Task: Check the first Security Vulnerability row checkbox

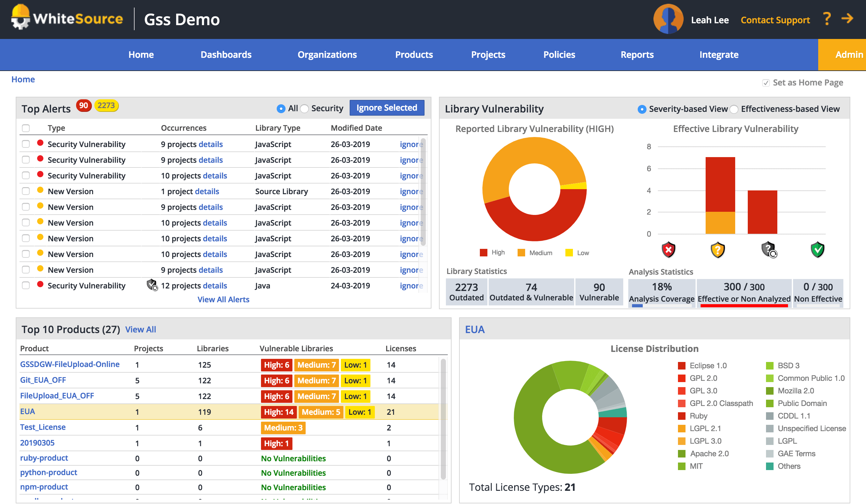Action: click(26, 144)
